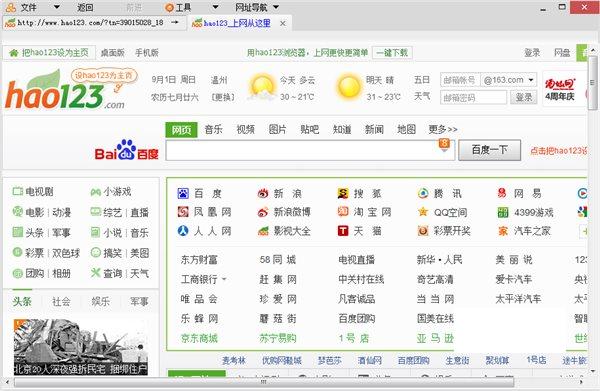Switch to the 社会 news tab
Image resolution: width=600 pixels, height=391 pixels.
point(61,301)
